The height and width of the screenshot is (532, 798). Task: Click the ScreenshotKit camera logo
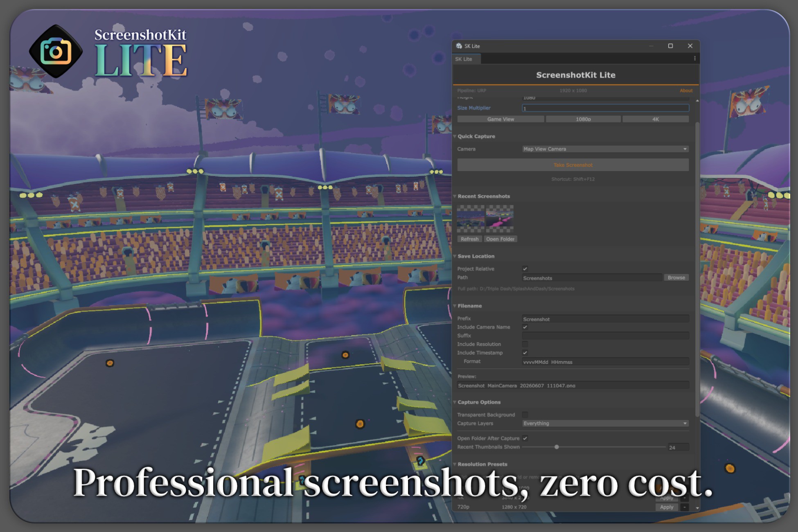[56, 52]
